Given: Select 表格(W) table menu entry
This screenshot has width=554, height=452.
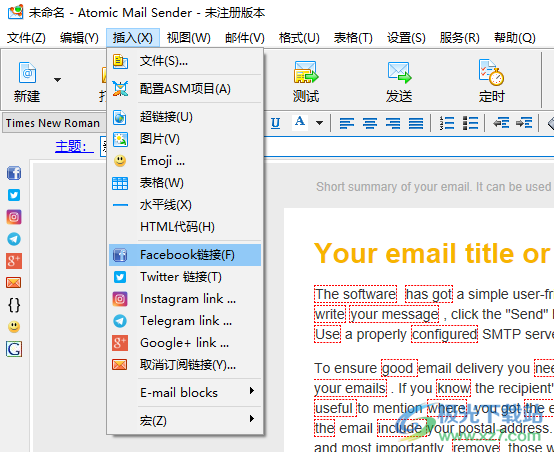Looking at the screenshot, I should click(x=185, y=183).
